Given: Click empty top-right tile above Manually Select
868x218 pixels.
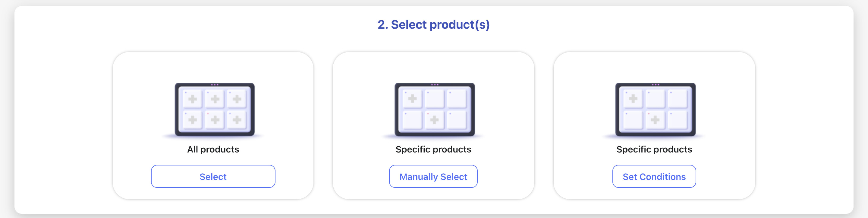Looking at the screenshot, I should (457, 98).
